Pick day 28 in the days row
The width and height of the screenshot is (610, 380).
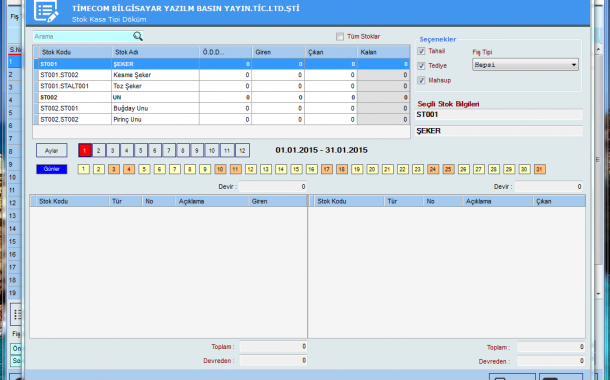[494, 169]
